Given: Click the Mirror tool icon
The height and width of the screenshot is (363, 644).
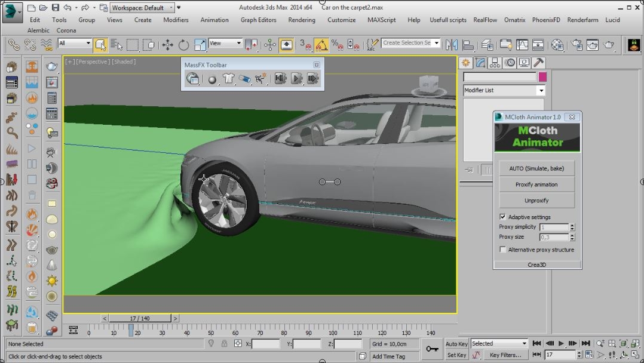Looking at the screenshot, I should pos(452,45).
